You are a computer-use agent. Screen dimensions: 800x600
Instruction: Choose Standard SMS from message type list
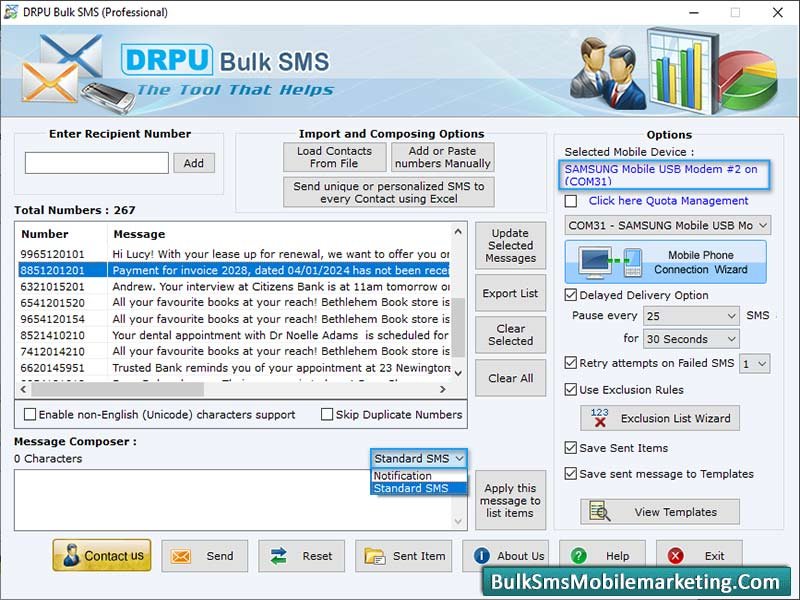[418, 488]
